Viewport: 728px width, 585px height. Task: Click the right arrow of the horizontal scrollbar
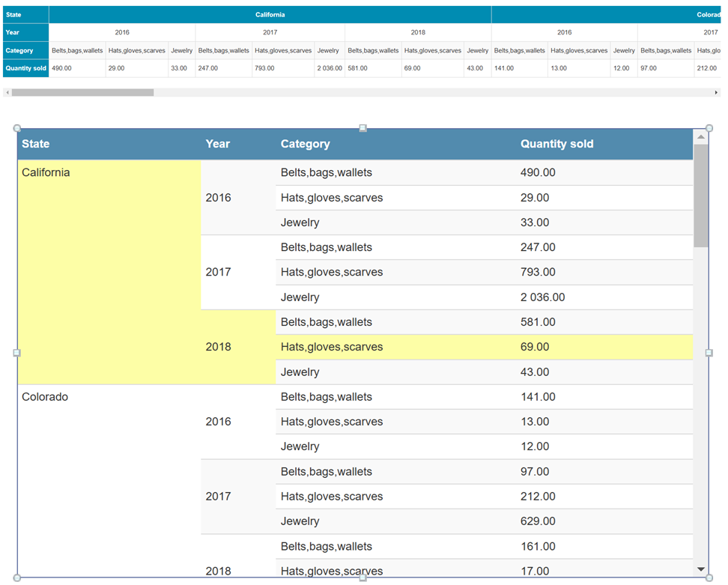716,93
